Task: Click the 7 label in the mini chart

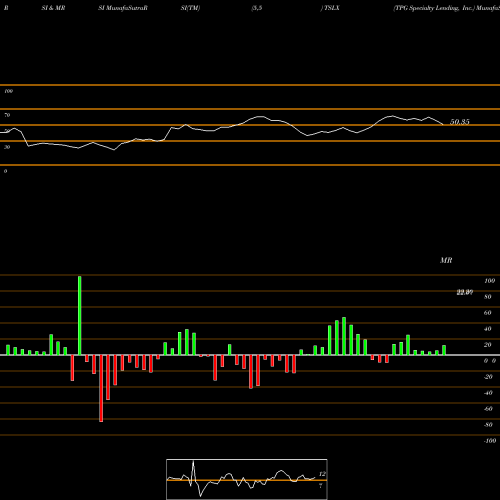Action: (321, 486)
